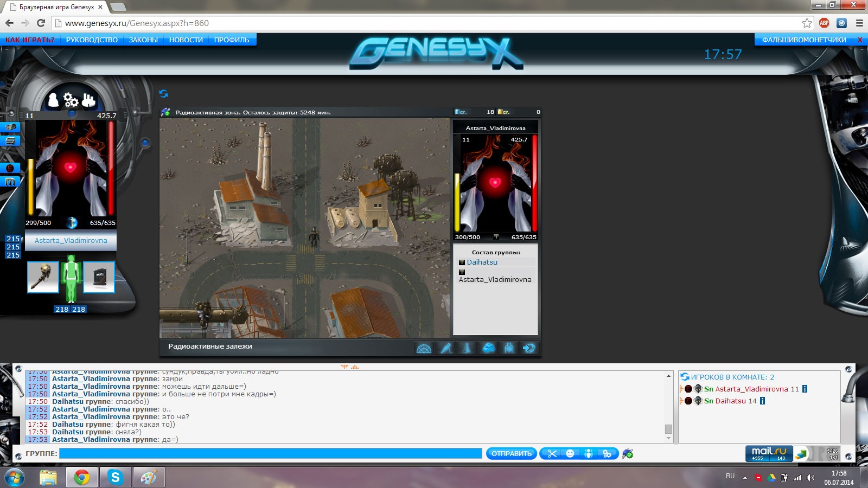Open the factory icon above portrait
This screenshot has width=868, height=488.
tap(88, 100)
